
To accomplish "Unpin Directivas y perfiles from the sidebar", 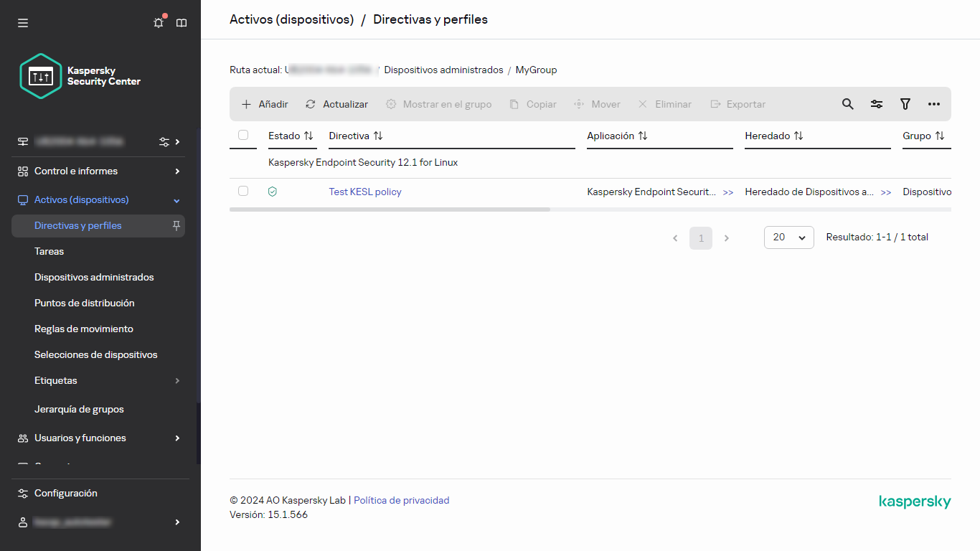I will click(x=175, y=225).
